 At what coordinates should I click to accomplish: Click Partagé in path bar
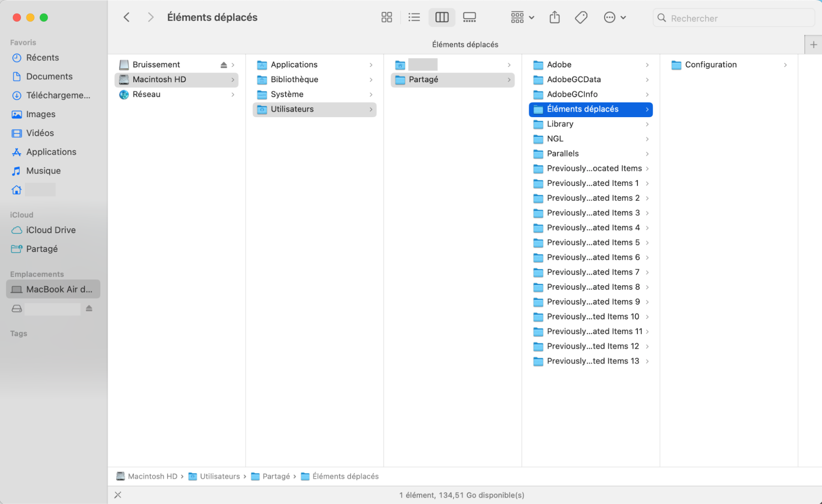[271, 476]
